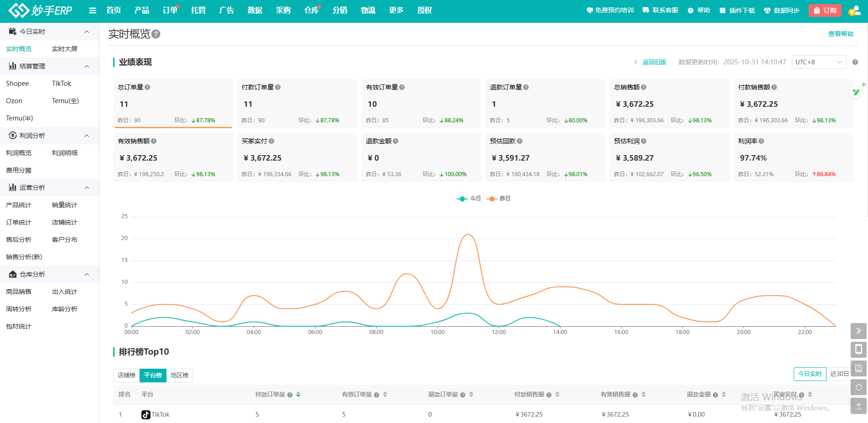Screen dimensions: 868x423
Task: Switch to the 店铺榜 tab
Action: pyautogui.click(x=126, y=376)
